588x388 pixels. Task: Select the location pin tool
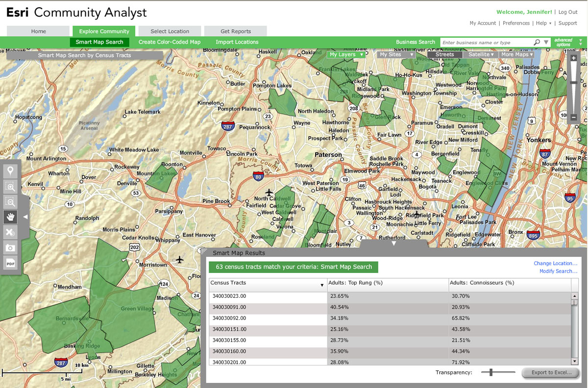(x=10, y=171)
